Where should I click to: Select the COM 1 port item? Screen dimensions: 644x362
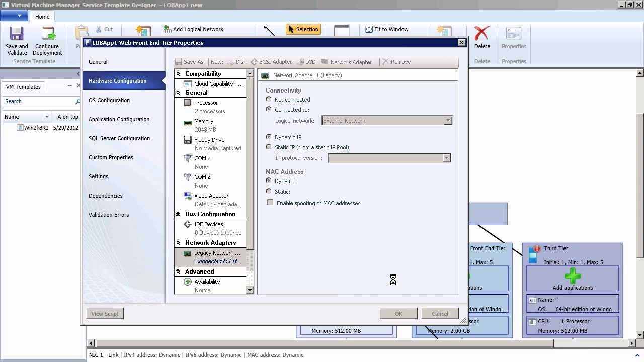pos(210,162)
